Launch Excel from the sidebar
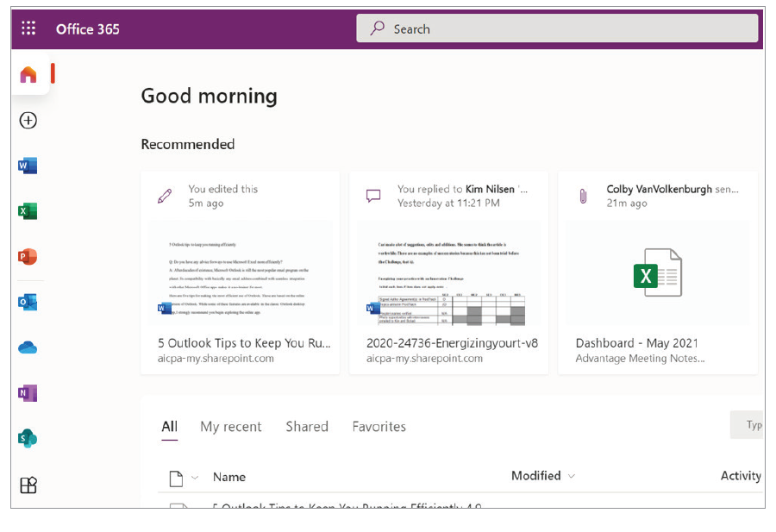This screenshot has height=532, width=776. (x=28, y=211)
